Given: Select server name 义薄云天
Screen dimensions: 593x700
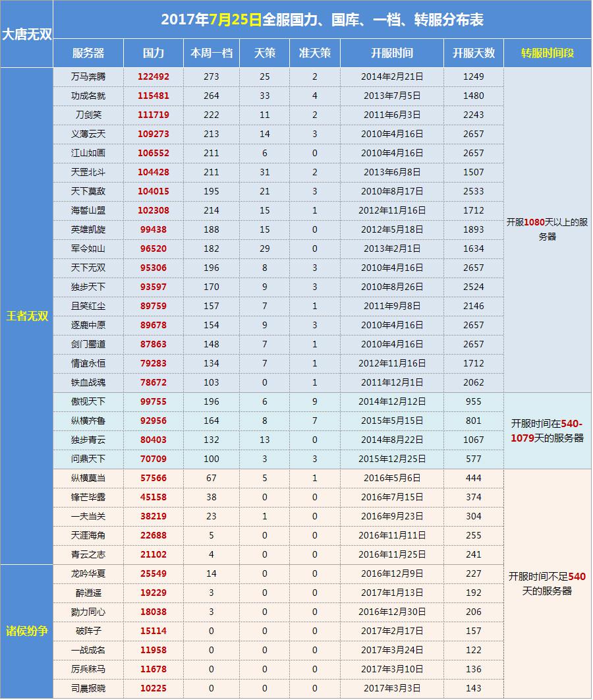Looking at the screenshot, I should click(x=88, y=134).
